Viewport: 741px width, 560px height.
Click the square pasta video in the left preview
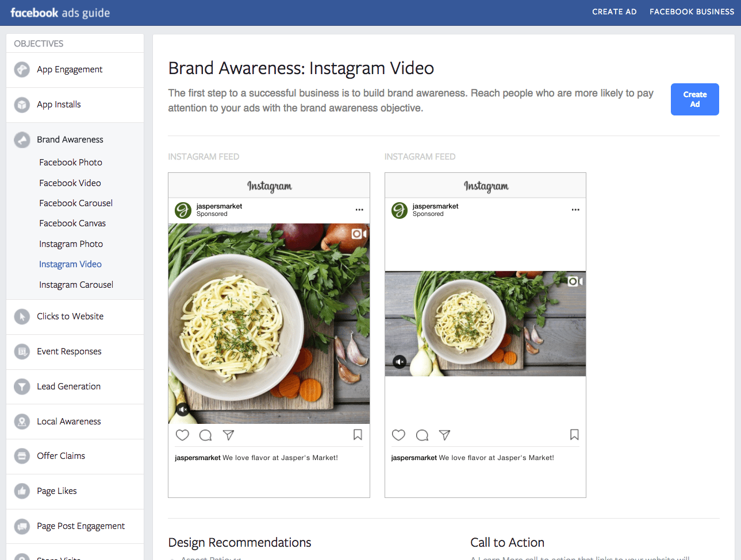(269, 323)
